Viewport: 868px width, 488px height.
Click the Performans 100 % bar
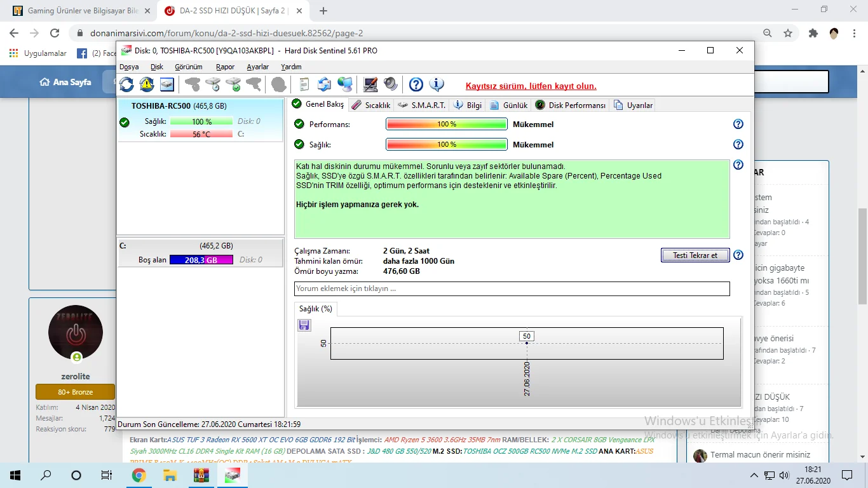pyautogui.click(x=447, y=125)
